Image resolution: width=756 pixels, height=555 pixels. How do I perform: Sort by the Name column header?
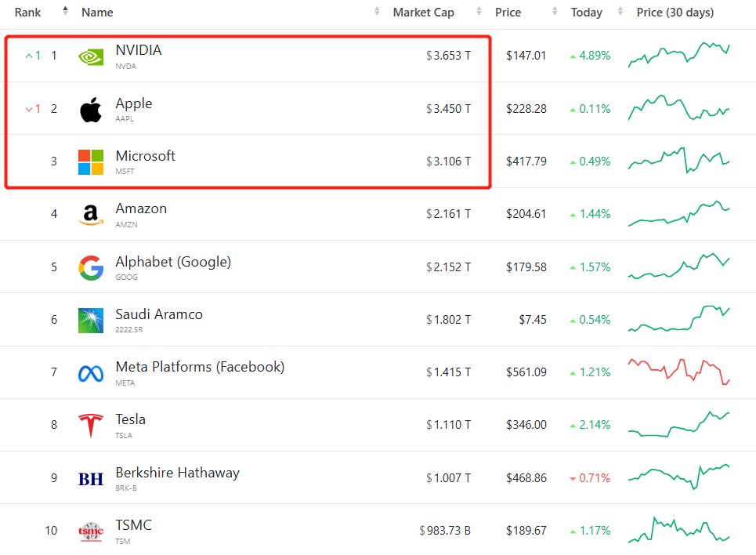(x=97, y=13)
